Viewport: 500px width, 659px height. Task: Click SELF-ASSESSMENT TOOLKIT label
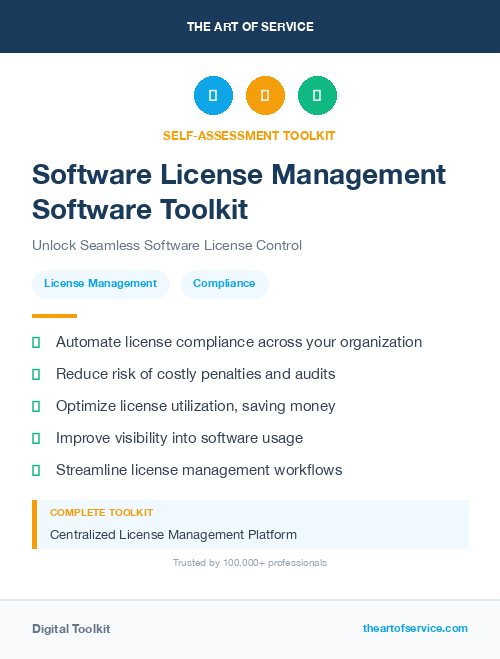coord(249,136)
